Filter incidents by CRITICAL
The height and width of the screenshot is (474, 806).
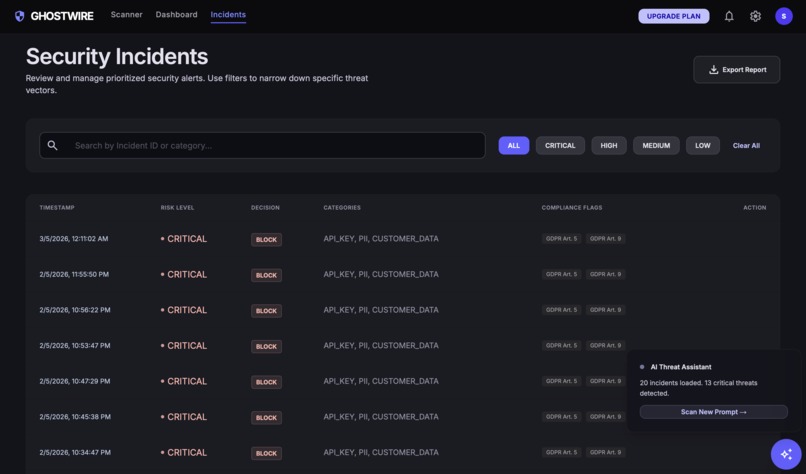click(560, 145)
